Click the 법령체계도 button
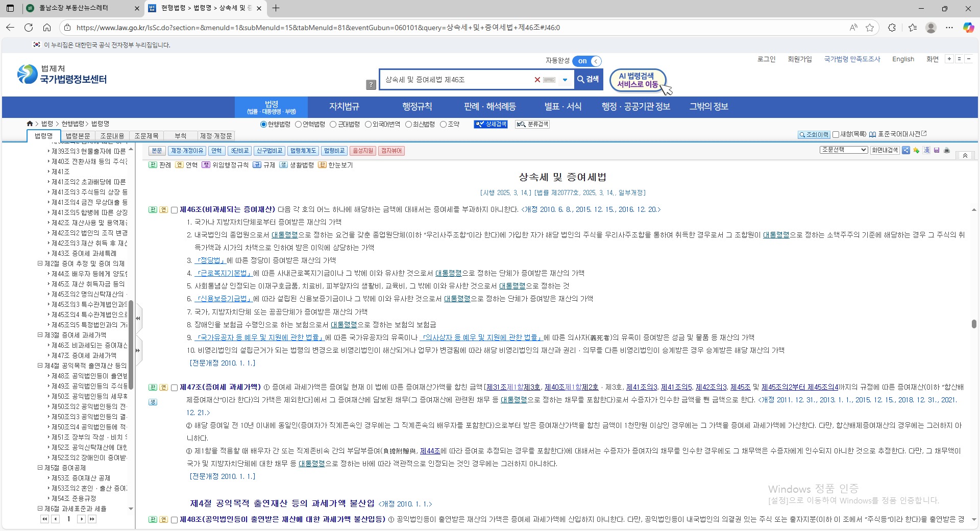 click(303, 151)
